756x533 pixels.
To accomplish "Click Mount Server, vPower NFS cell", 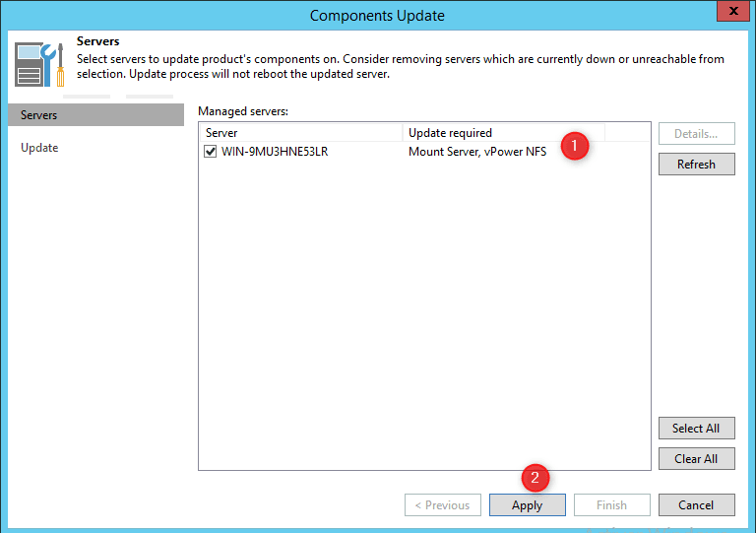I will tap(477, 152).
